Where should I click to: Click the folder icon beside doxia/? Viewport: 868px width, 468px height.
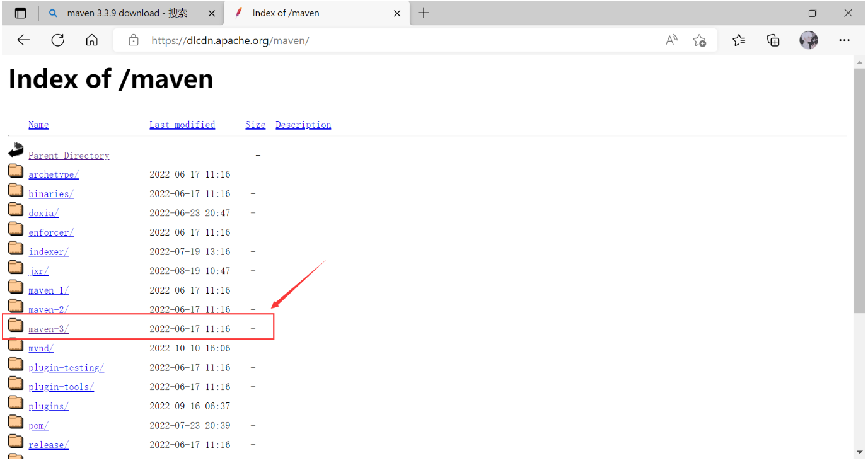16,210
